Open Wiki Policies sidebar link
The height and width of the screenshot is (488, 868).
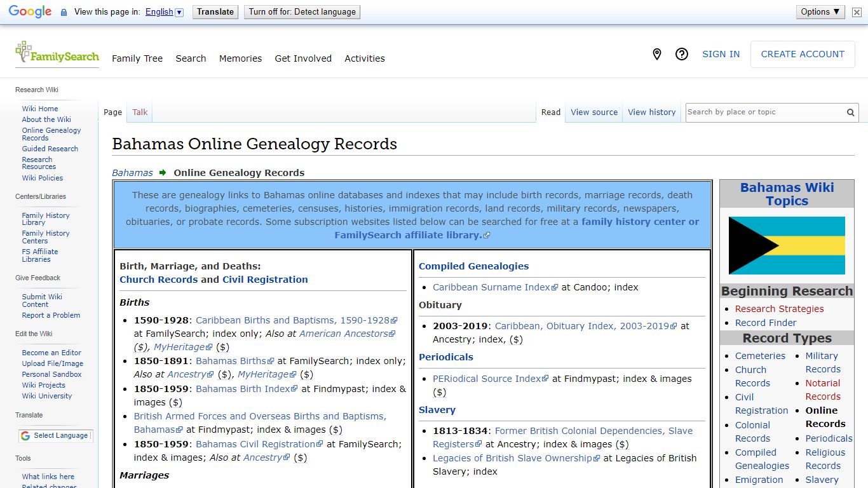(x=43, y=178)
